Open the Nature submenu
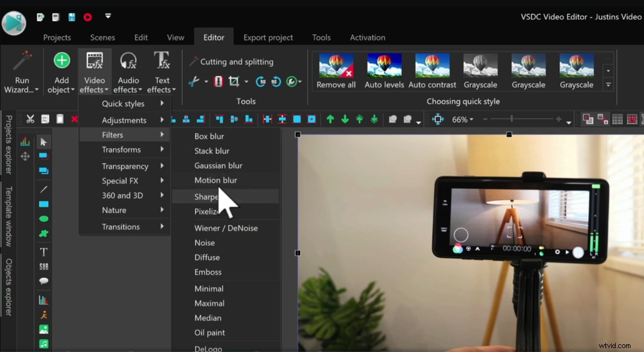This screenshot has width=644, height=352. (x=124, y=210)
